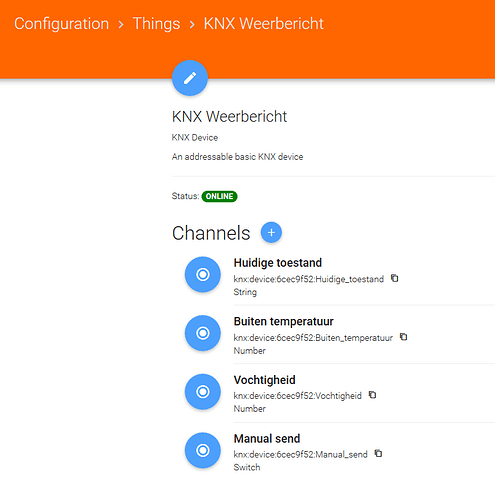Open the Huidige toestand channel title
Viewport: 495px width, 500px height.
click(278, 263)
